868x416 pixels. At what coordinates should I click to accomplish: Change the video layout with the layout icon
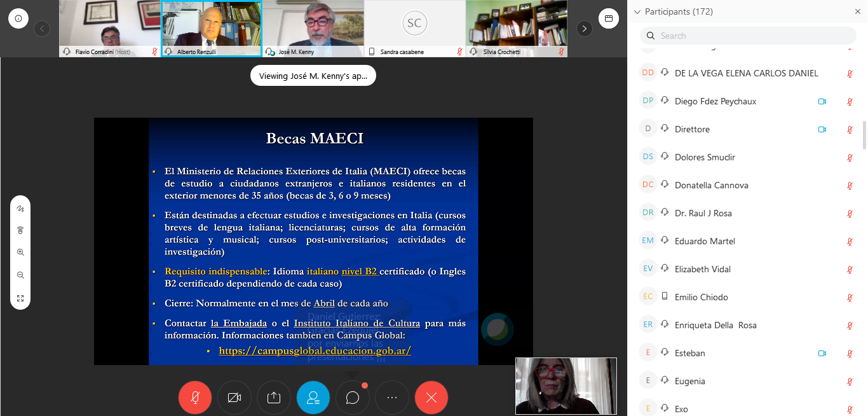[608, 18]
